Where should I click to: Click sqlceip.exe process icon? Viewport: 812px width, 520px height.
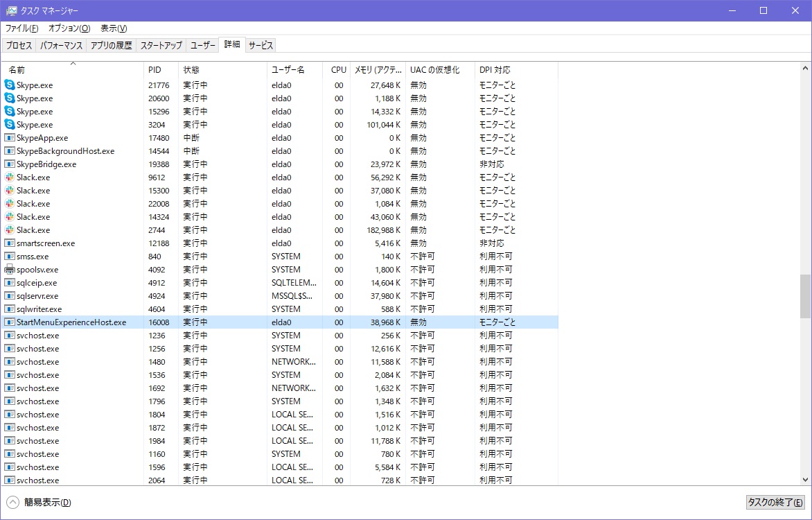[x=9, y=283]
